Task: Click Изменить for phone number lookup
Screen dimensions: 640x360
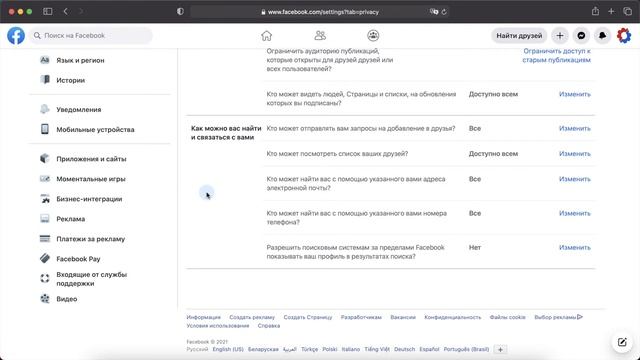Action: click(x=575, y=213)
